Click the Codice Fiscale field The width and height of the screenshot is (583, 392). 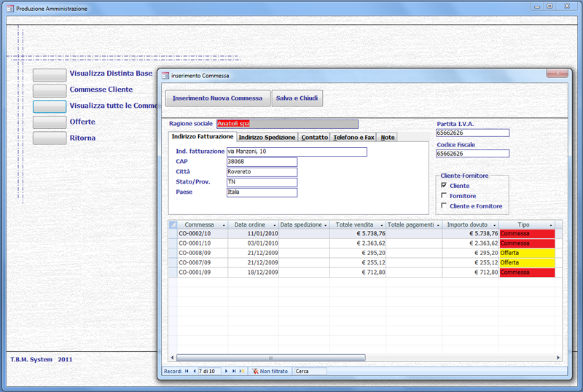pos(472,154)
